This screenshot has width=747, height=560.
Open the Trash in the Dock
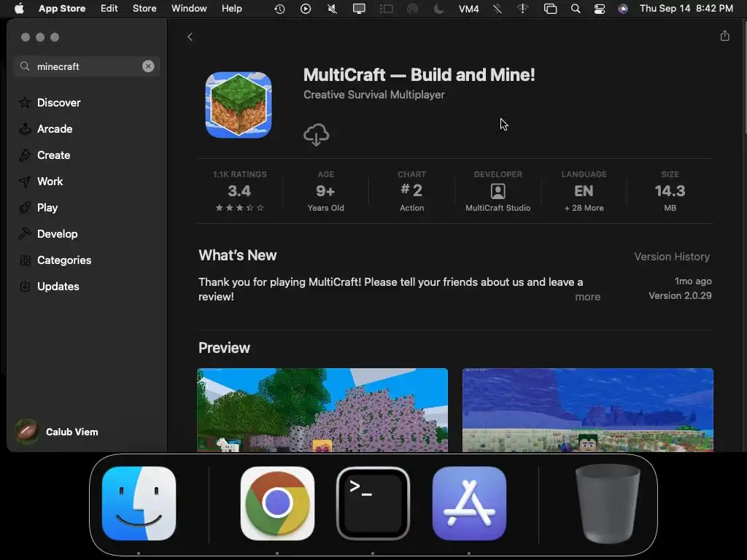pos(608,503)
